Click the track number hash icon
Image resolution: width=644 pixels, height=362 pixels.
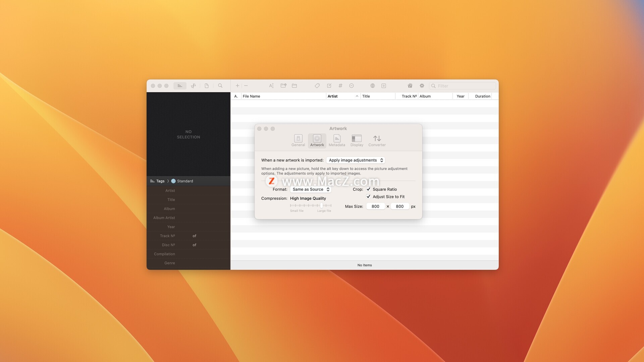pyautogui.click(x=340, y=86)
